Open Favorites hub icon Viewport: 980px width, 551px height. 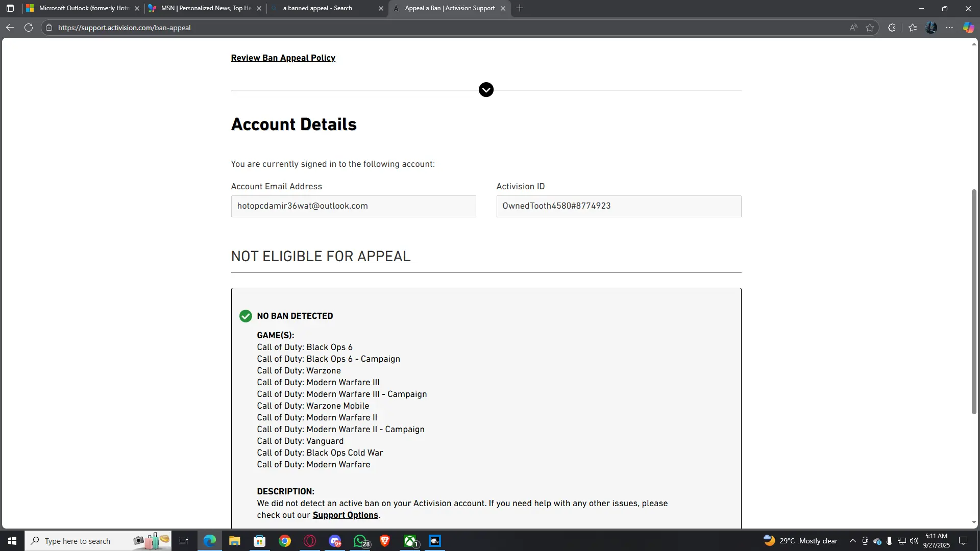coord(913,28)
